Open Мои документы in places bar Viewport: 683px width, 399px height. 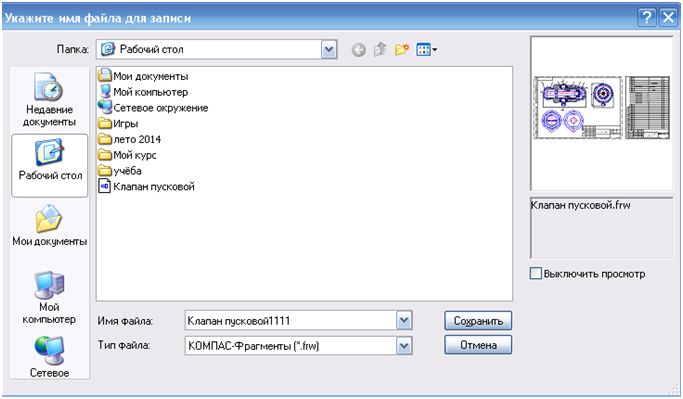pyautogui.click(x=50, y=226)
